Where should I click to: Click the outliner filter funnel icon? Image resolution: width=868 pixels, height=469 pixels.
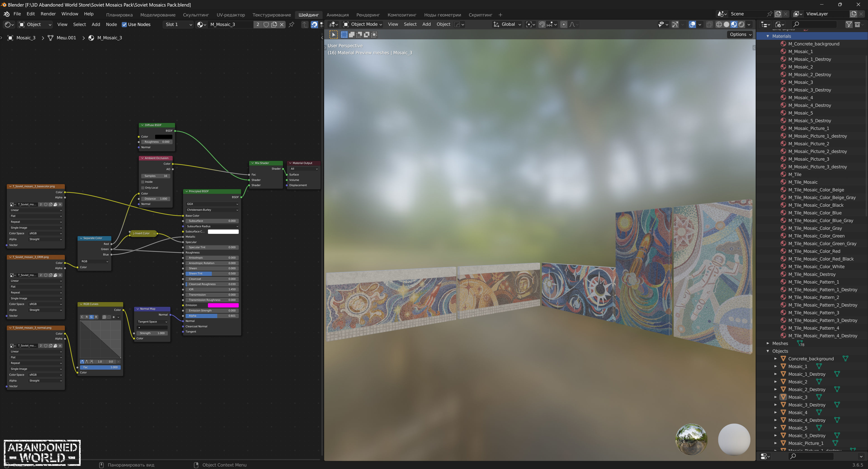(x=849, y=24)
